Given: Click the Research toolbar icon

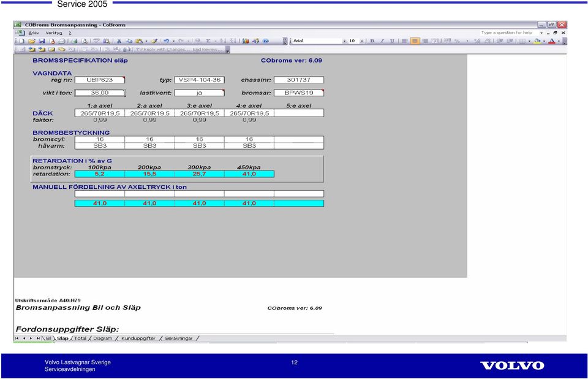Looking at the screenshot, I should click(107, 41).
